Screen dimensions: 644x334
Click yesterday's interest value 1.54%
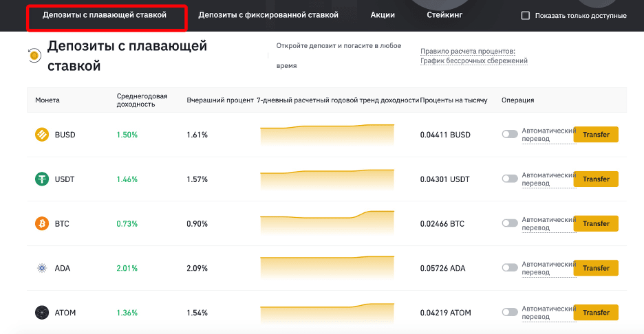coord(197,313)
